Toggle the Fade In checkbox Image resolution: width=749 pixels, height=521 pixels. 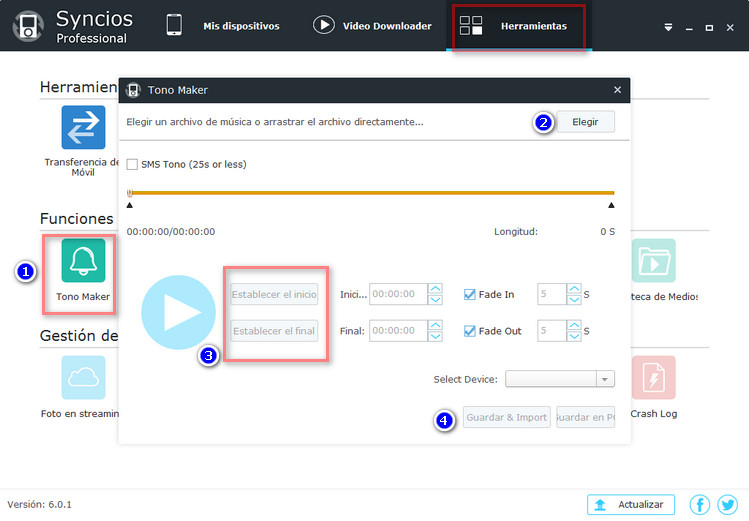470,294
